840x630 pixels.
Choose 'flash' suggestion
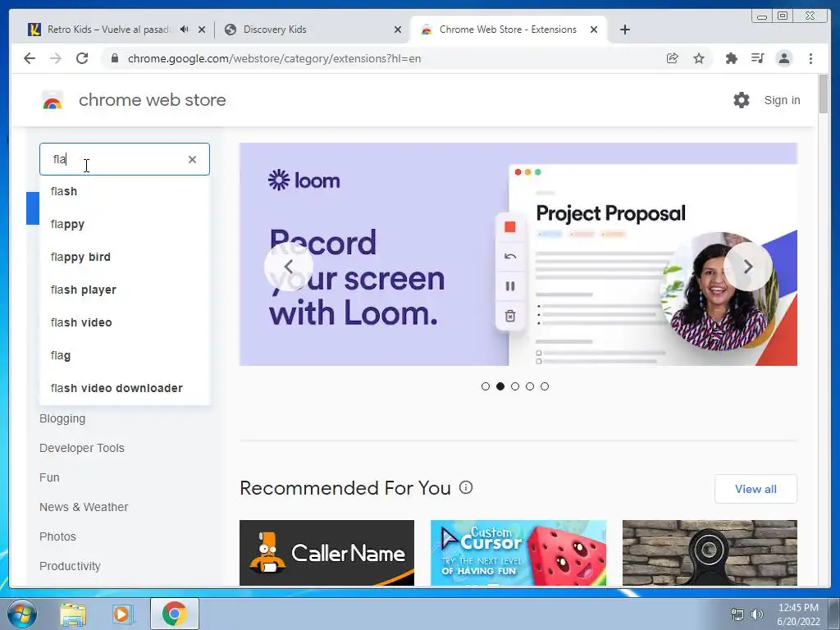[x=125, y=191]
